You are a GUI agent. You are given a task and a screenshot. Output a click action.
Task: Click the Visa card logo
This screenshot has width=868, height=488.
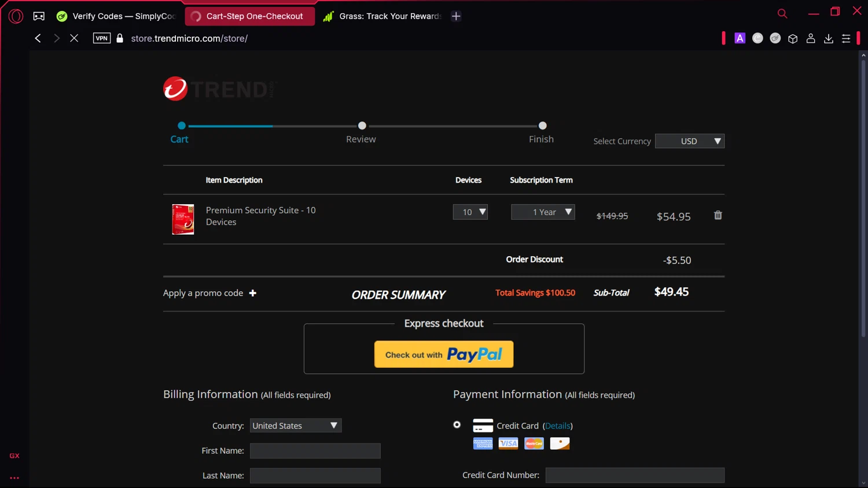508,443
